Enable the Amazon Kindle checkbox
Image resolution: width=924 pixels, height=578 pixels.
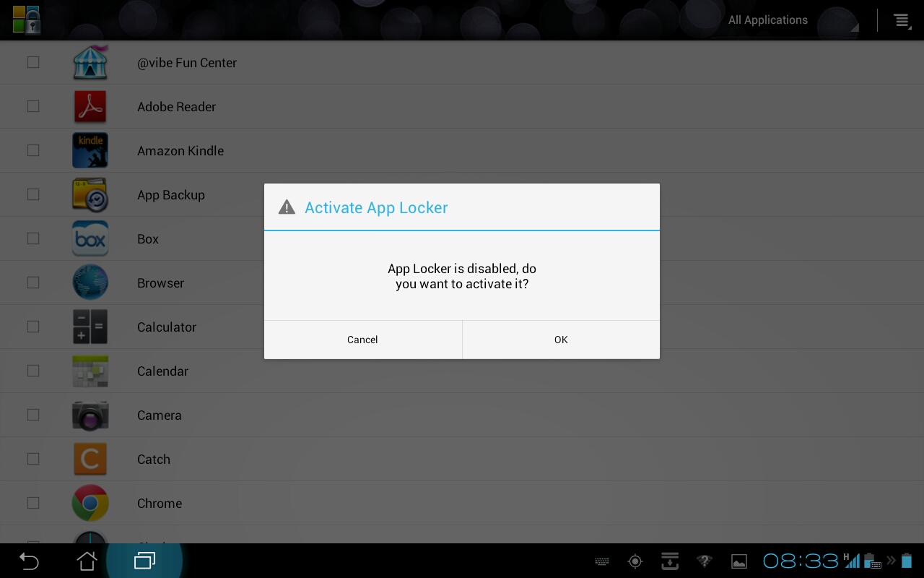point(33,151)
